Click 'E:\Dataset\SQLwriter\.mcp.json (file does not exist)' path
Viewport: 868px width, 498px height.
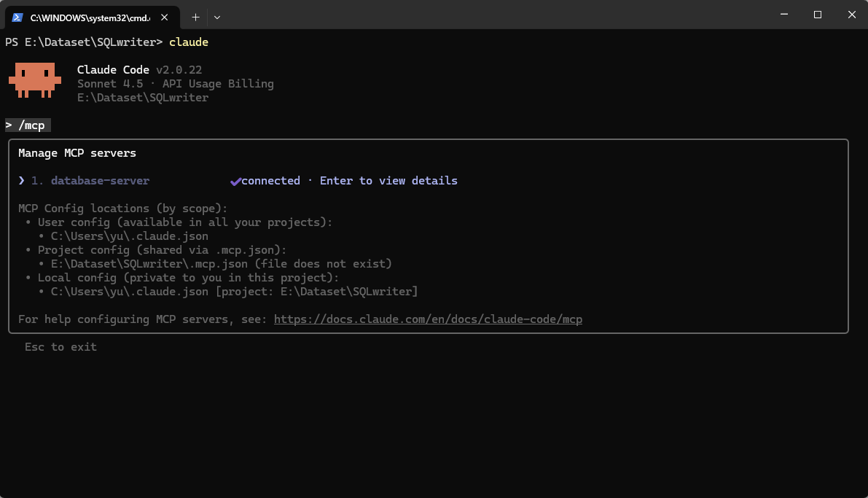[x=222, y=264]
